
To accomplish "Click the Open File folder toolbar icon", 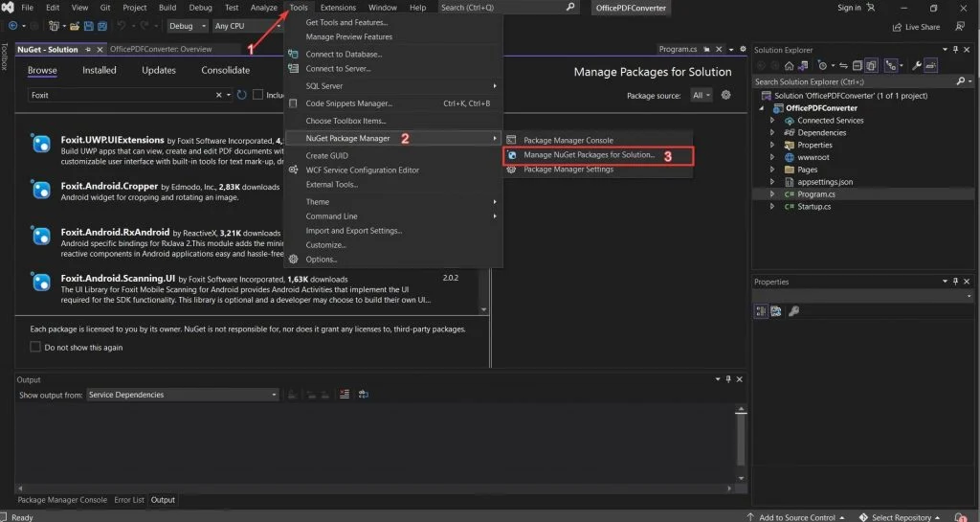I will (x=75, y=26).
